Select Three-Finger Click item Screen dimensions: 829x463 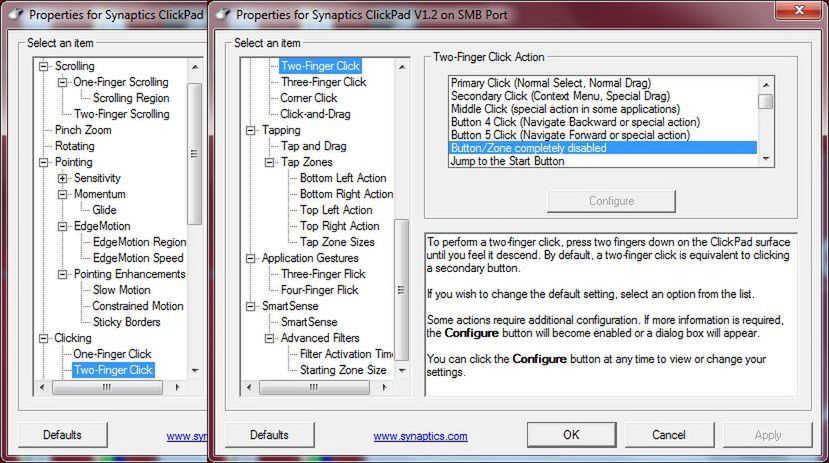[x=324, y=82]
